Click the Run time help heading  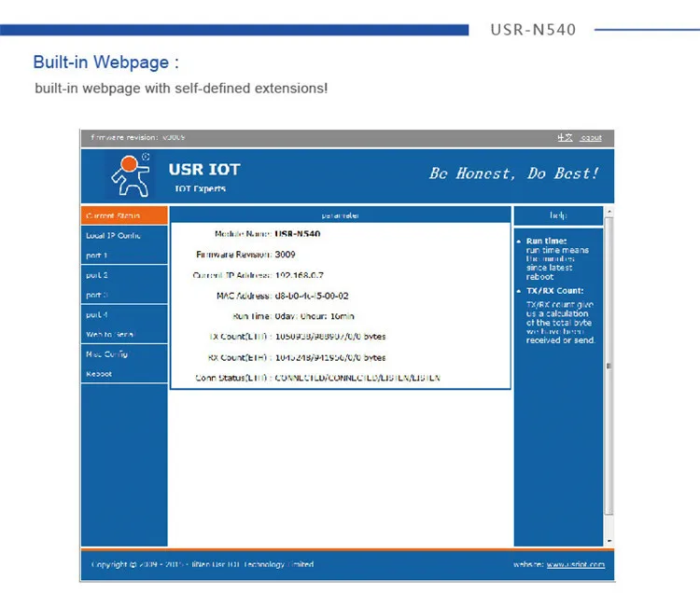(x=546, y=241)
